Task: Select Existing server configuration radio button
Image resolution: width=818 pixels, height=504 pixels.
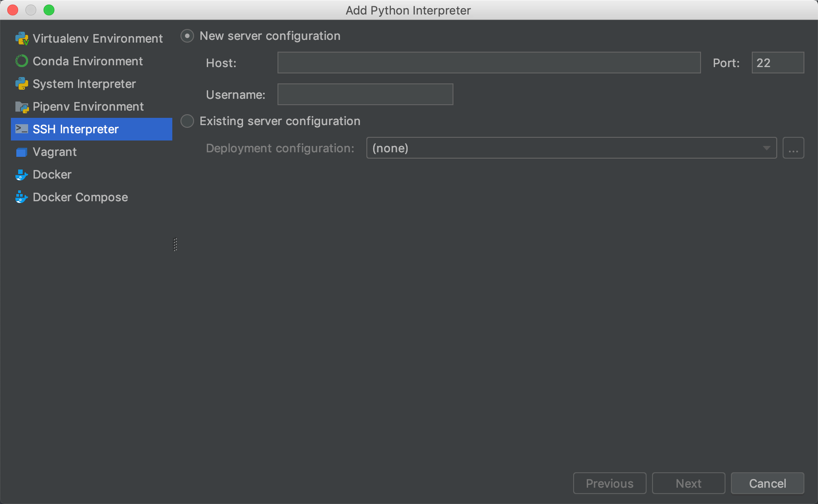Action: [187, 121]
